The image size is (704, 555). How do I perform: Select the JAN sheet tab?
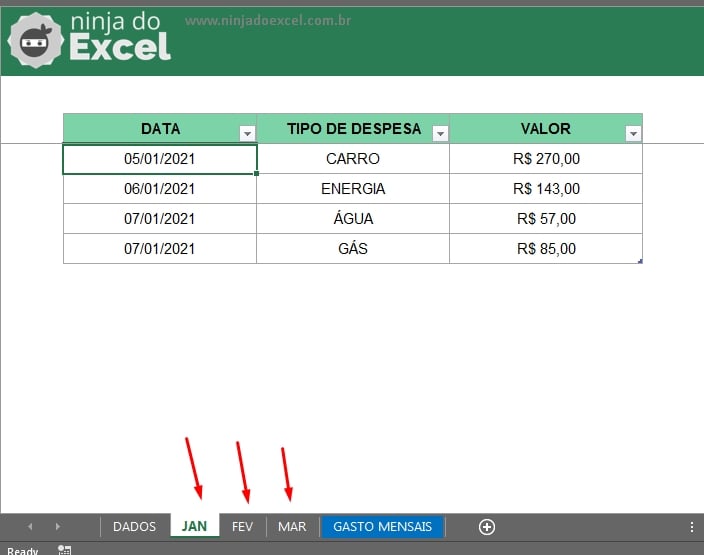point(194,525)
